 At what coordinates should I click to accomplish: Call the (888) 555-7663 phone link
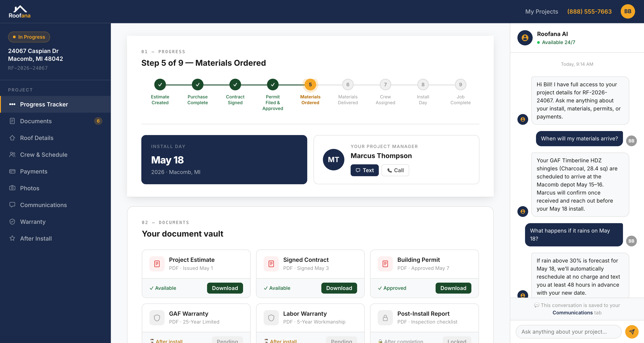(x=589, y=11)
